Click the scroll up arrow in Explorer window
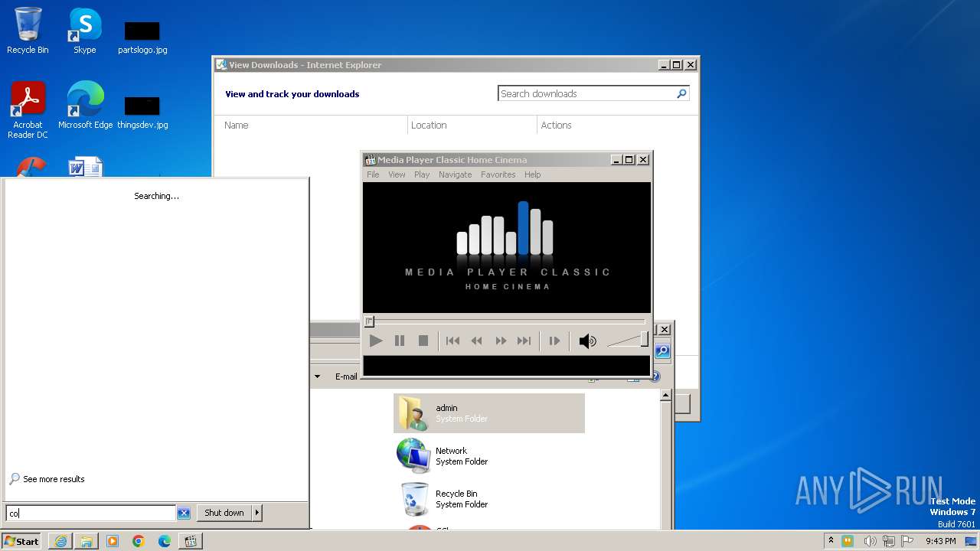Screen dimensions: 980x551 pyautogui.click(x=665, y=396)
